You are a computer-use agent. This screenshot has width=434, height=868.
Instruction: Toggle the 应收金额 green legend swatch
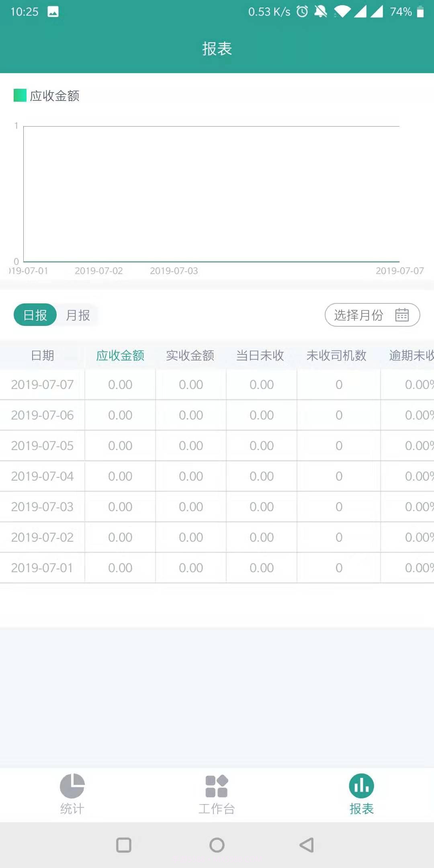(x=20, y=95)
